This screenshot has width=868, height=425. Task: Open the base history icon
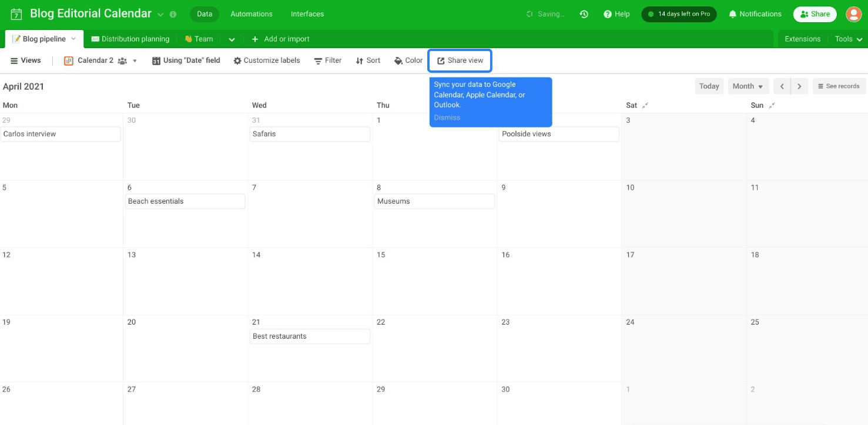click(x=584, y=14)
